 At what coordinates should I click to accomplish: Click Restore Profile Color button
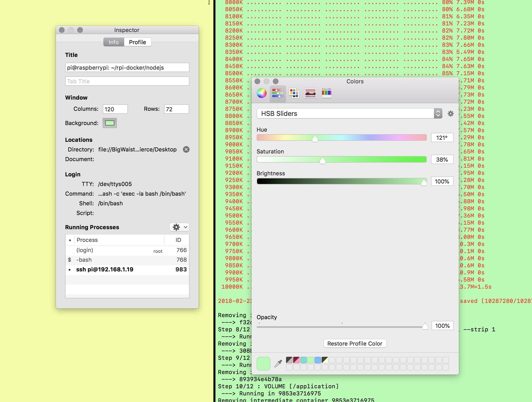(x=355, y=343)
